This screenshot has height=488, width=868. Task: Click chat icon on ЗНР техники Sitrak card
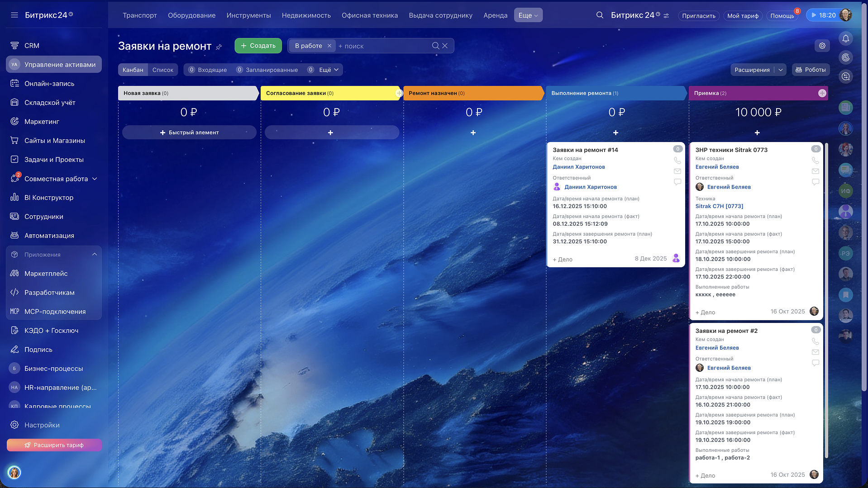815,182
